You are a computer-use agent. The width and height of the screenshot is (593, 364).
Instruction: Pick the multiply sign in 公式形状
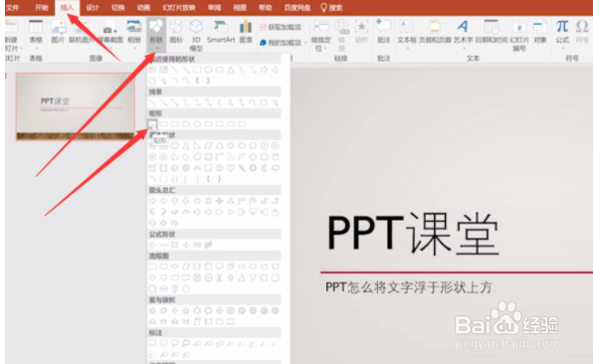pyautogui.click(x=174, y=245)
